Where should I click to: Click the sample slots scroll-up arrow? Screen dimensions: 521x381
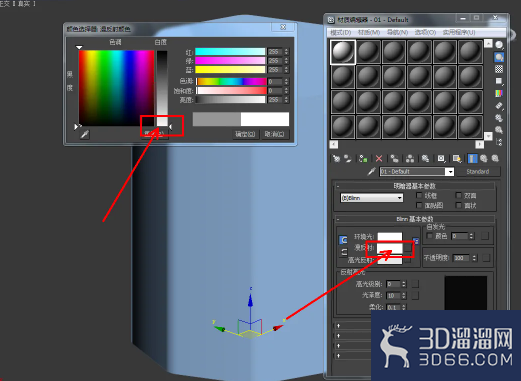pyautogui.click(x=488, y=44)
